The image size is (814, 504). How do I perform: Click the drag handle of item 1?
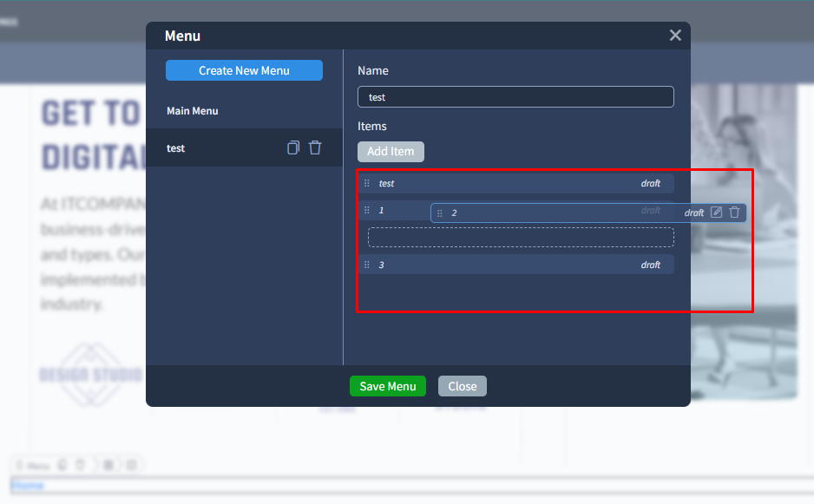click(x=367, y=210)
